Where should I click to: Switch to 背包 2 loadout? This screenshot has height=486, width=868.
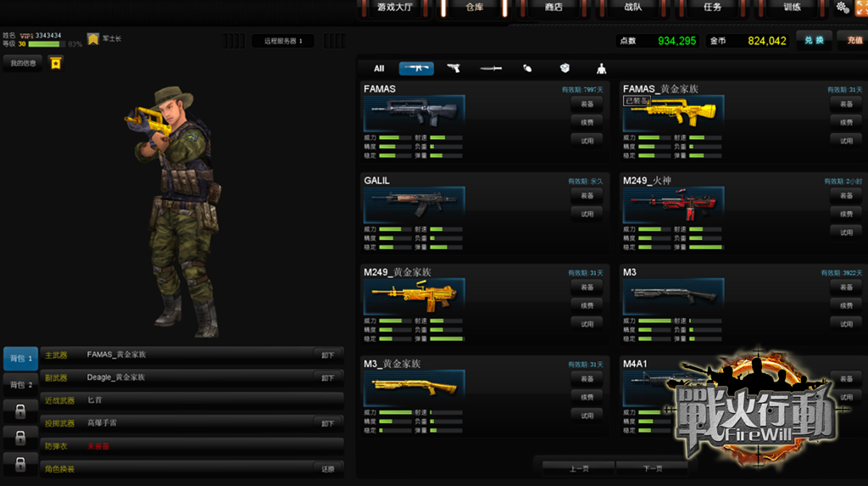pos(20,385)
